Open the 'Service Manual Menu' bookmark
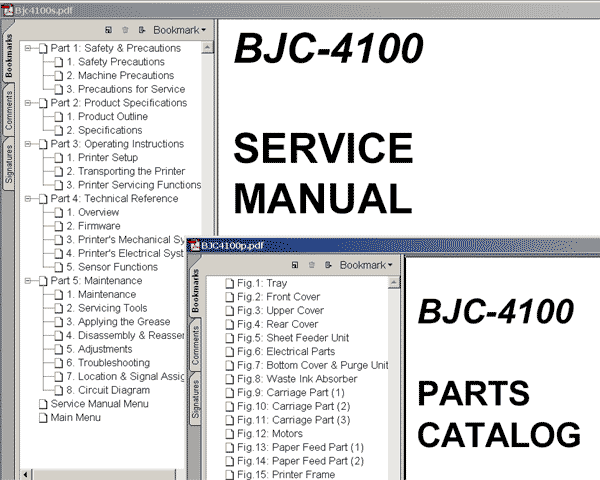The width and height of the screenshot is (600, 480). 99,404
